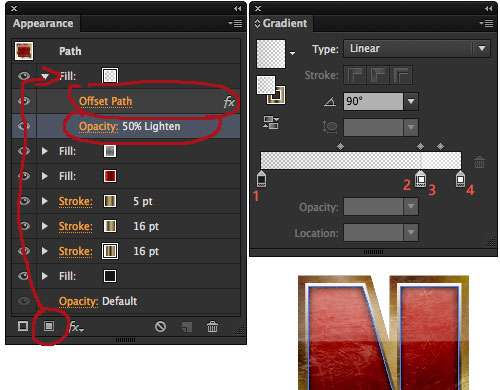This screenshot has width=500, height=390.
Task: Open the Offset Path effect link
Action: tap(105, 101)
